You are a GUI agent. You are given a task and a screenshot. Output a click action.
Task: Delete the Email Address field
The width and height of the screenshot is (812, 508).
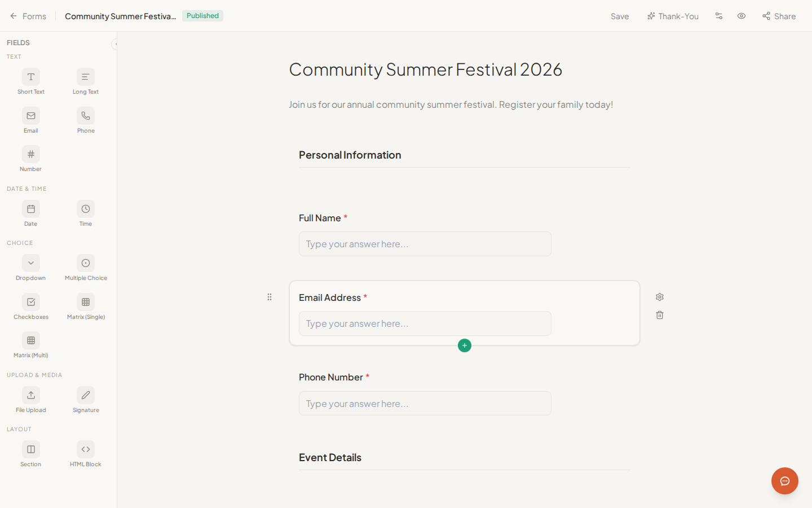pyautogui.click(x=659, y=314)
